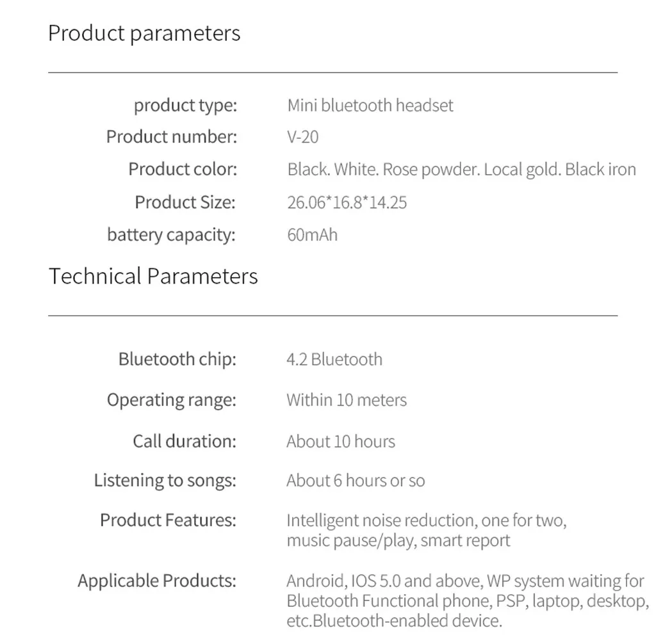The image size is (656, 644).
Task: Click the 'Product Size:' label
Action: click(185, 202)
